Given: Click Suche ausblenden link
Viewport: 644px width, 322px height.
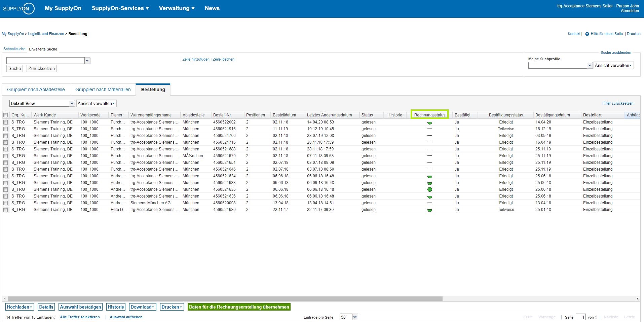Looking at the screenshot, I should coord(616,52).
